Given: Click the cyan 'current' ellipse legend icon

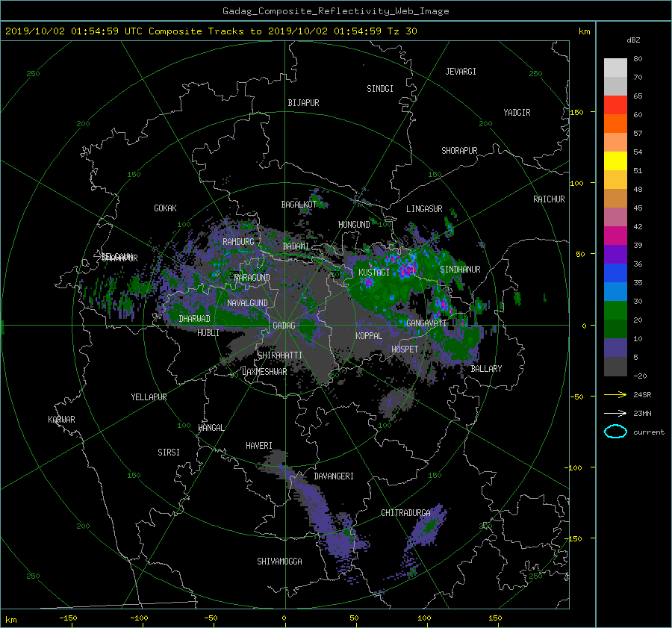Looking at the screenshot, I should pos(615,432).
